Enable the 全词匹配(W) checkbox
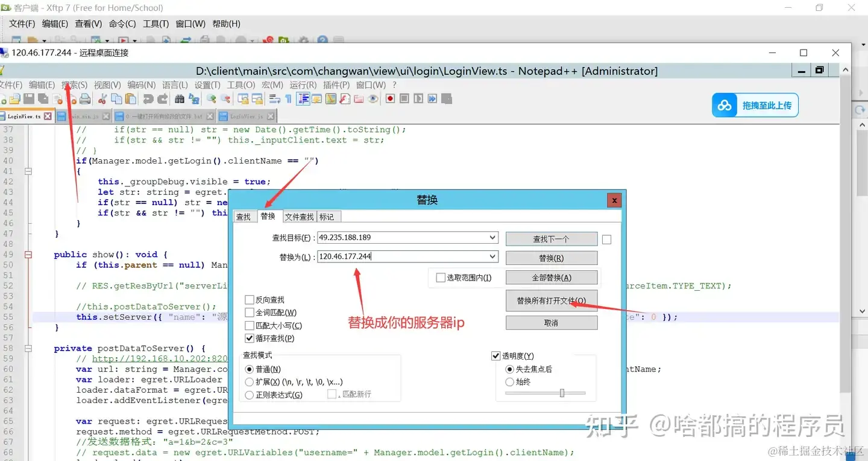The image size is (868, 461). [250, 313]
